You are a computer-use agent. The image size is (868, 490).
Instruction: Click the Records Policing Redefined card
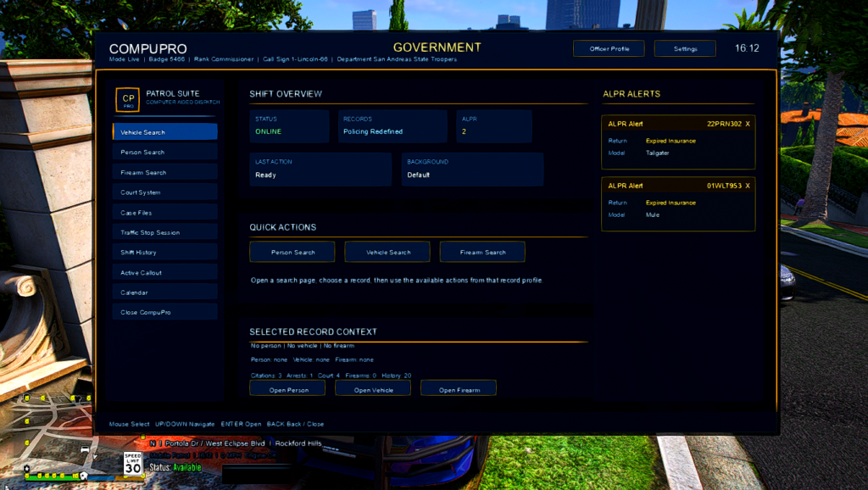pyautogui.click(x=392, y=126)
